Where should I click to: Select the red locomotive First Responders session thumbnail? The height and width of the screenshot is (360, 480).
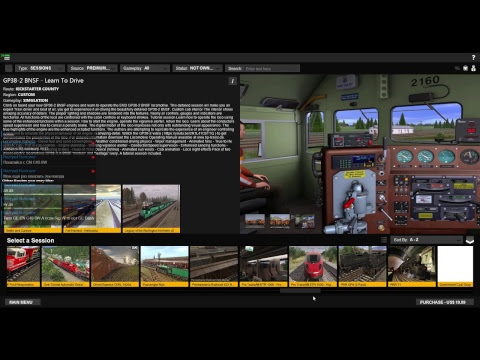click(23, 266)
